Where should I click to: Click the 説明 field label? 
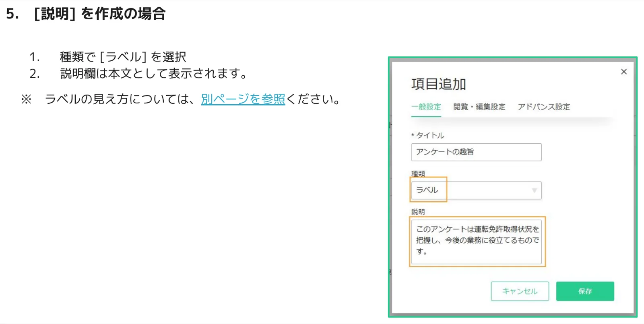pyautogui.click(x=418, y=212)
